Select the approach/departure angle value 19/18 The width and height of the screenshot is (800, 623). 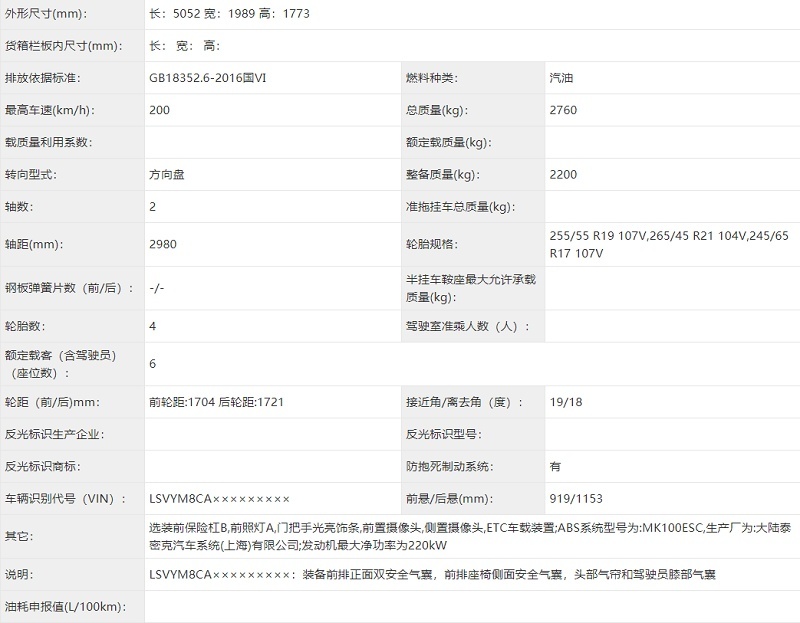(566, 402)
